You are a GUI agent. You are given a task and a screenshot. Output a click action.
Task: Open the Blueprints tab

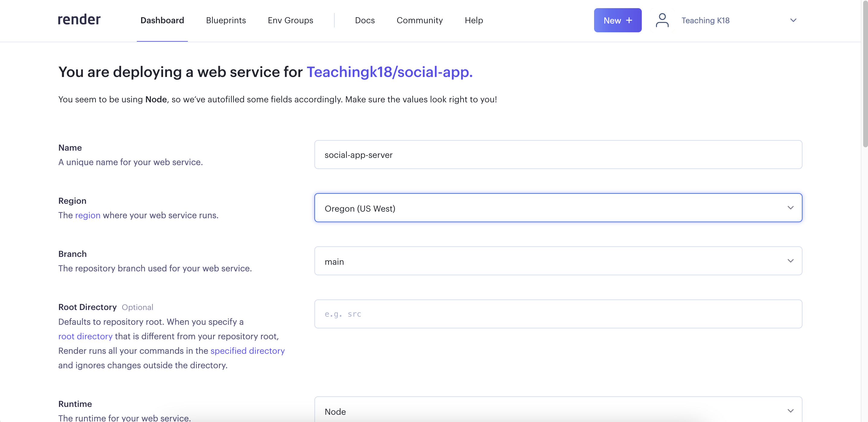pos(226,20)
